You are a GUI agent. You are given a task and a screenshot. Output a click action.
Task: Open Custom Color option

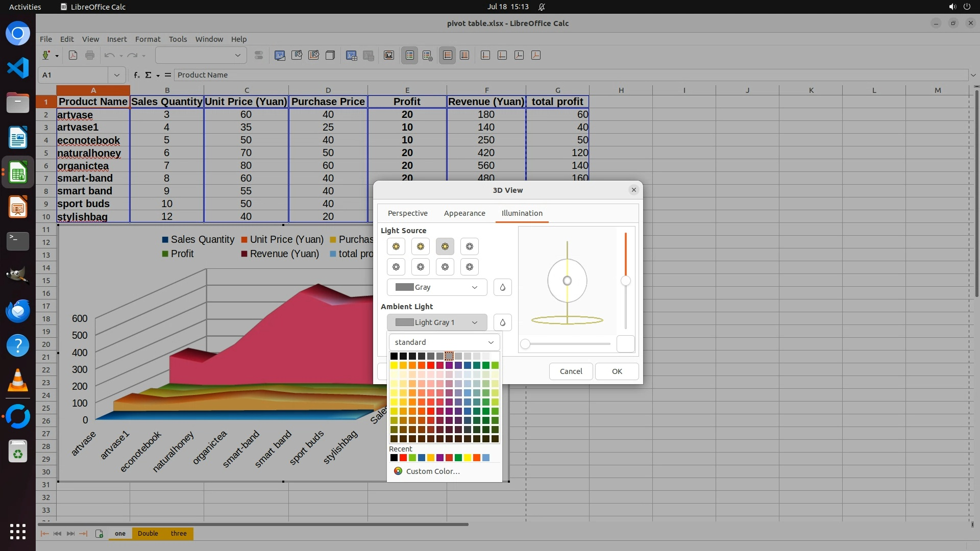coord(432,471)
